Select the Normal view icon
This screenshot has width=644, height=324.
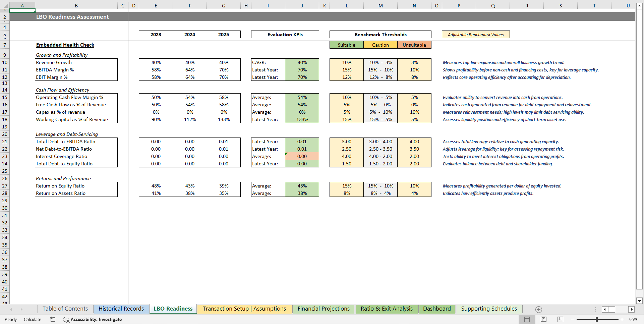(527, 319)
